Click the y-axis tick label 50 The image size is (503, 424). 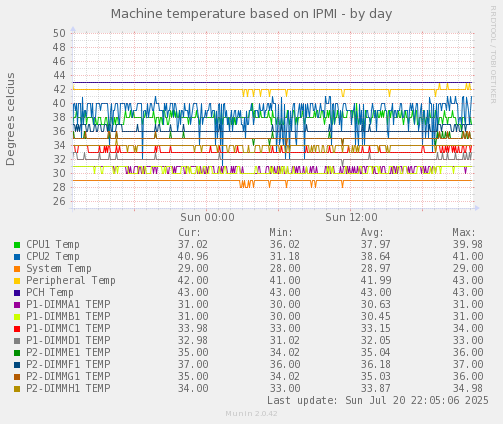coord(59,33)
